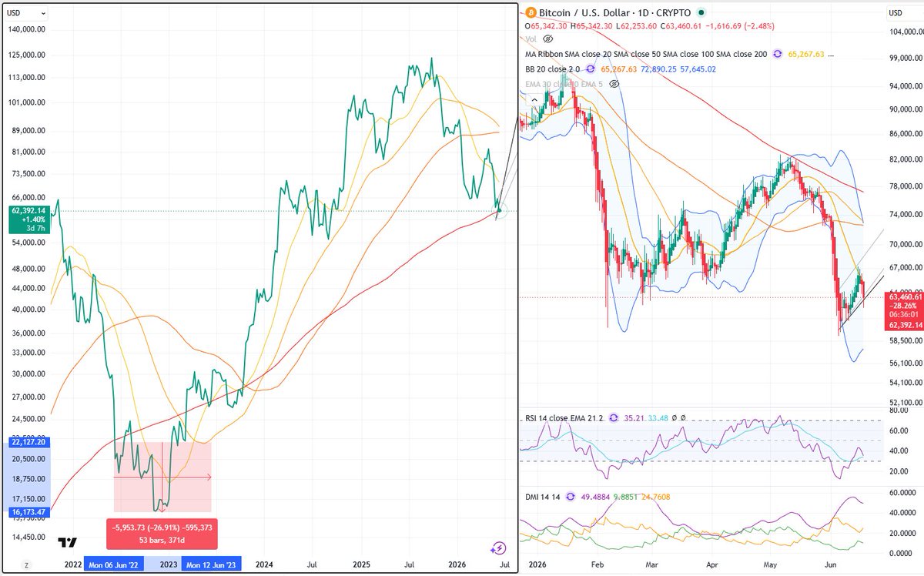Click the DMI 14 14 indicator label
Screen dimensions: 924x576
point(542,497)
